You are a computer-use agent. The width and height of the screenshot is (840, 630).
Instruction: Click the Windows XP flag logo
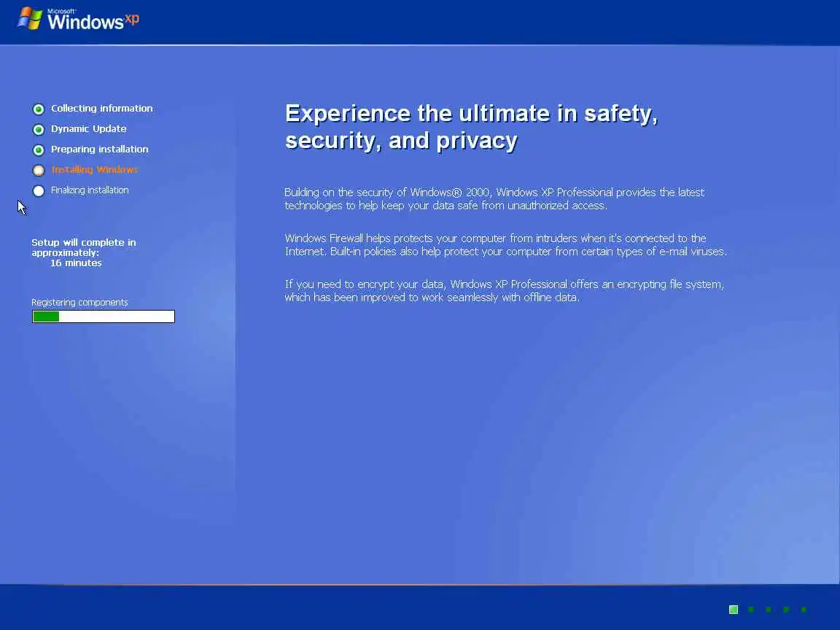click(30, 19)
